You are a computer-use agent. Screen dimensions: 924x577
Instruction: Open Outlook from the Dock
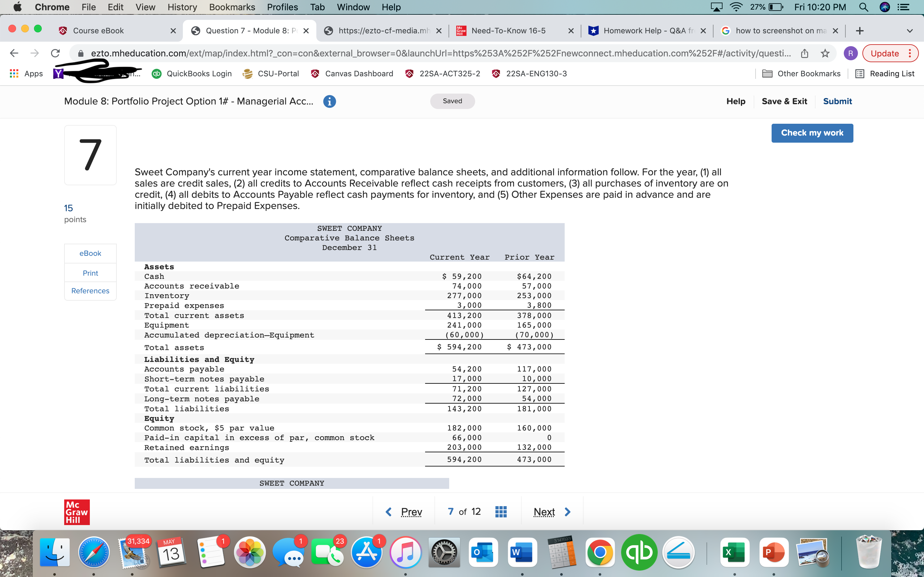coord(483,552)
